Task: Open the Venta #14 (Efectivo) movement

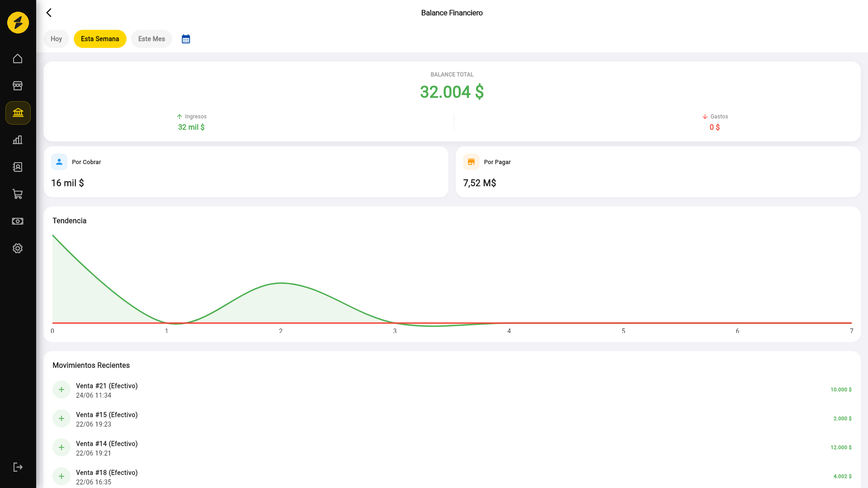Action: (452, 448)
